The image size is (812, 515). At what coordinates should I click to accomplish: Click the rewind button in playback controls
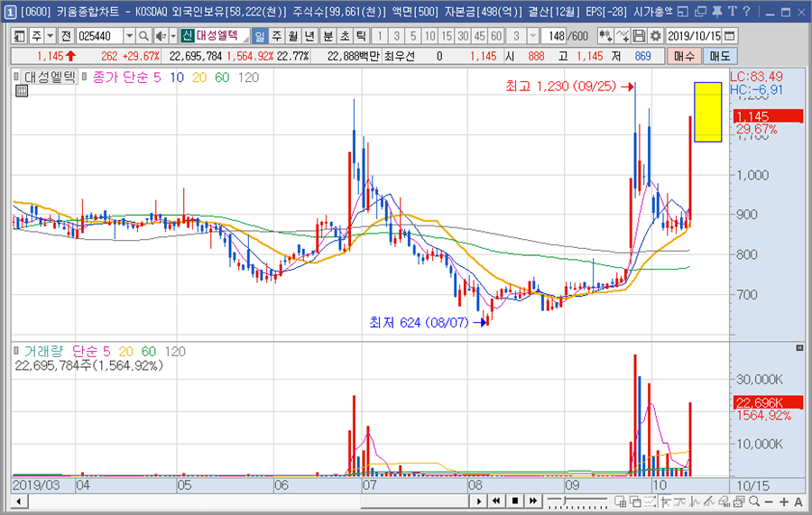[x=496, y=501]
